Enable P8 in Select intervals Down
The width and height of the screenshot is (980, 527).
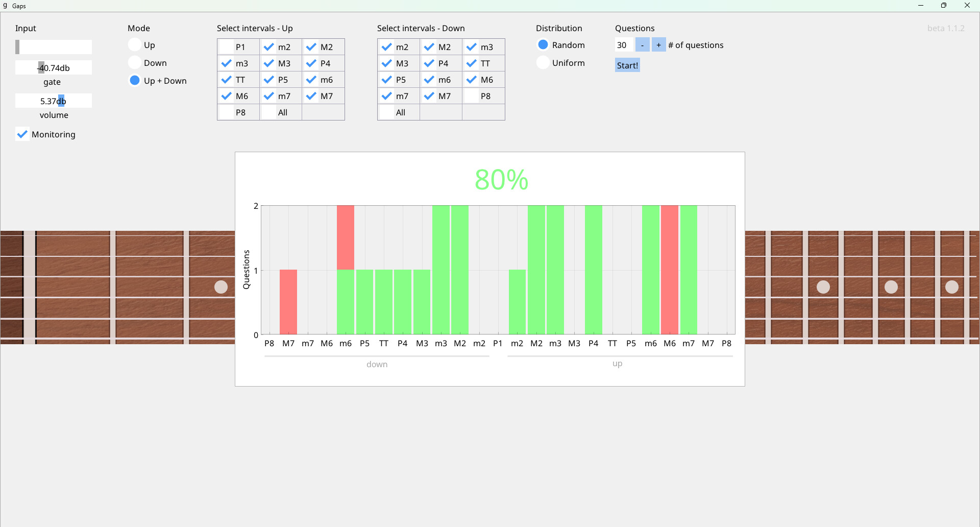coord(472,96)
